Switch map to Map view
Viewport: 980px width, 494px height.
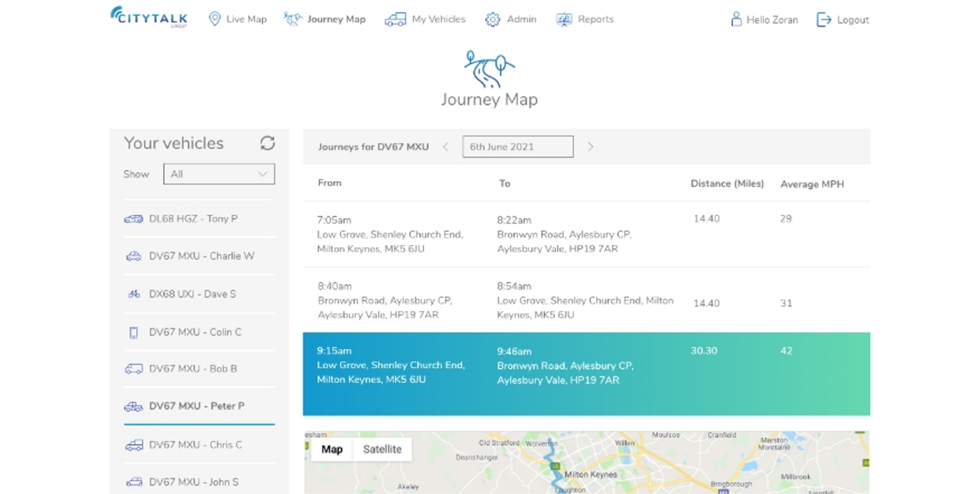pyautogui.click(x=332, y=449)
